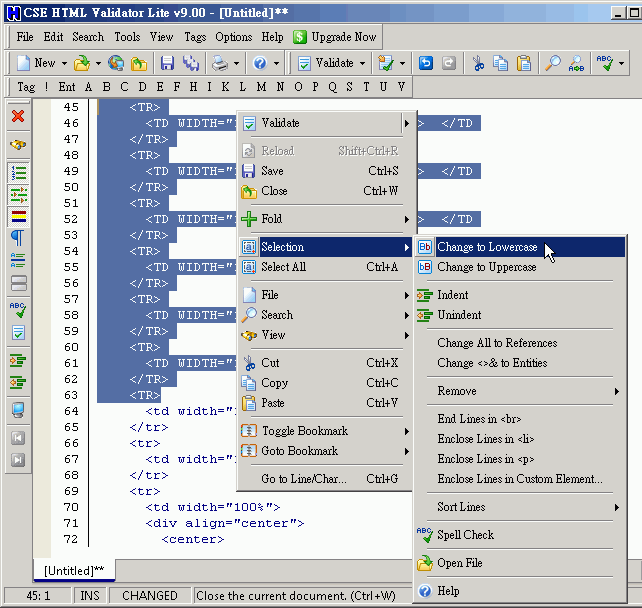Click the Find magnifier icon in toolbar
This screenshot has width=642, height=608.
click(x=553, y=63)
